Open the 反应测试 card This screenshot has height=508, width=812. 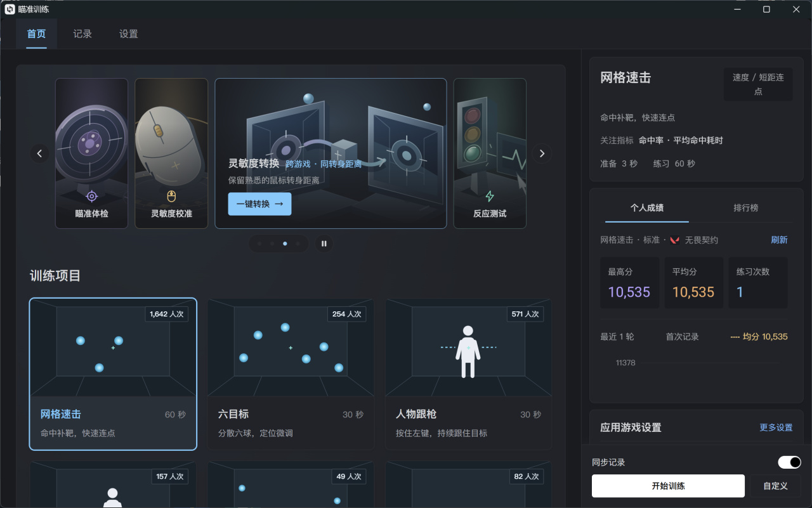coord(490,153)
